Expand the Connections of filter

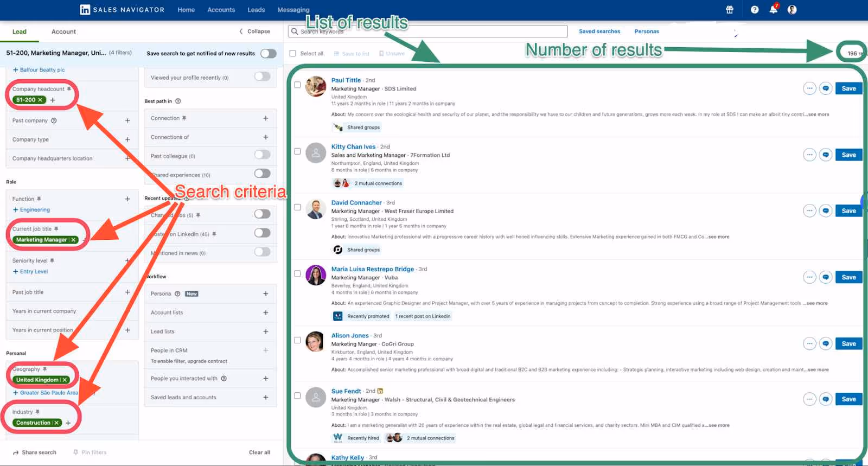(266, 137)
